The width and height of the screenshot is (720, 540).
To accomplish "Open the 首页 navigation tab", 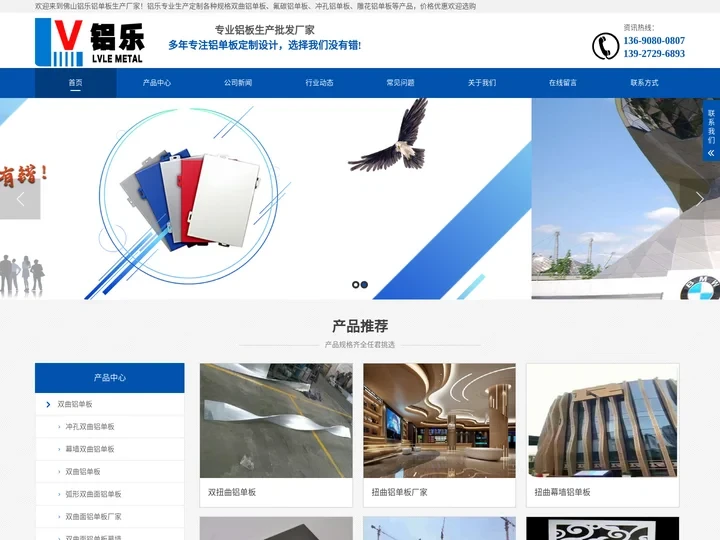I will 75,83.
